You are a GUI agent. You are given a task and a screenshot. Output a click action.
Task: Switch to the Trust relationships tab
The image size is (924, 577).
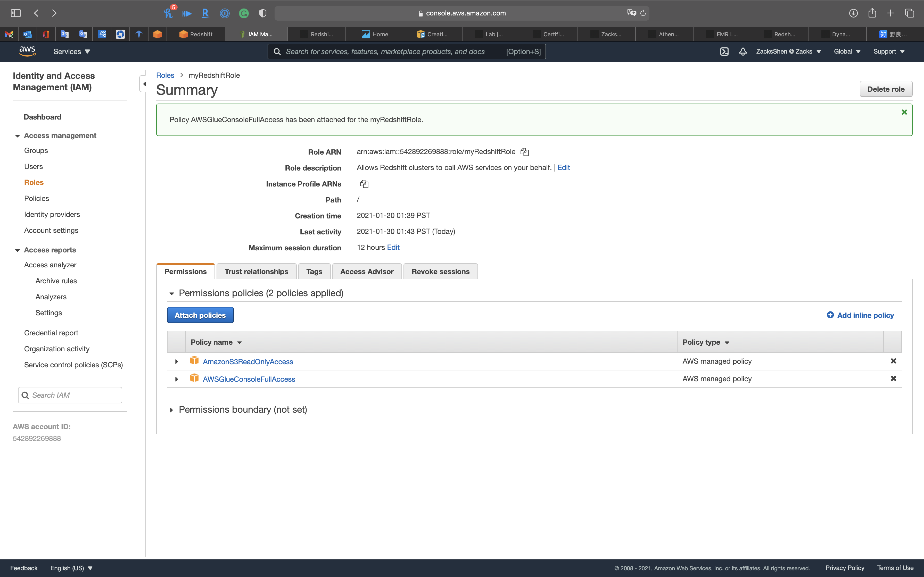point(256,271)
